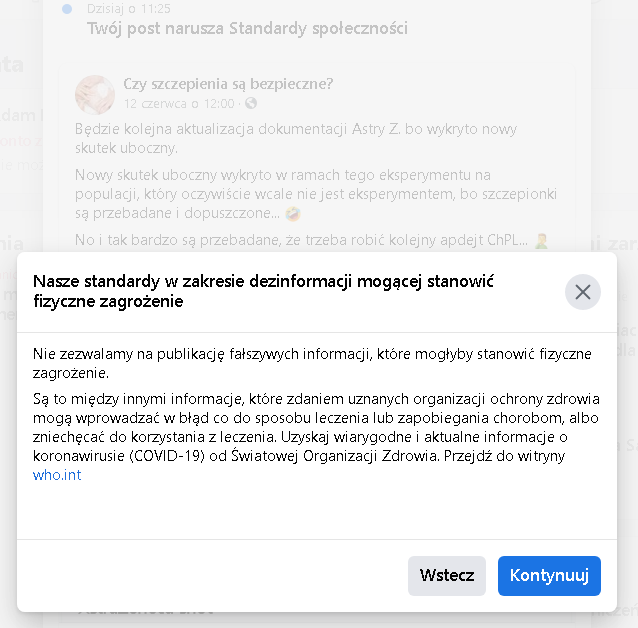Screen dimensions: 638x628
Task: Click the globe public audience icon
Action: click(x=251, y=103)
